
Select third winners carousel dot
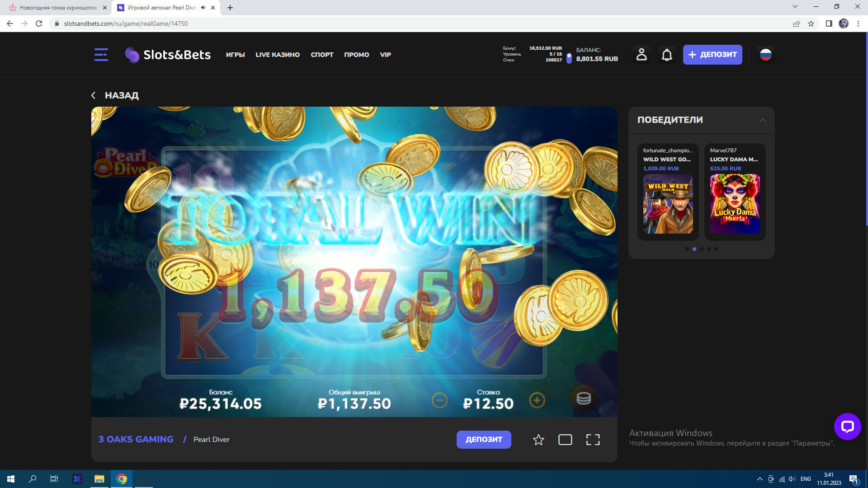click(x=702, y=249)
